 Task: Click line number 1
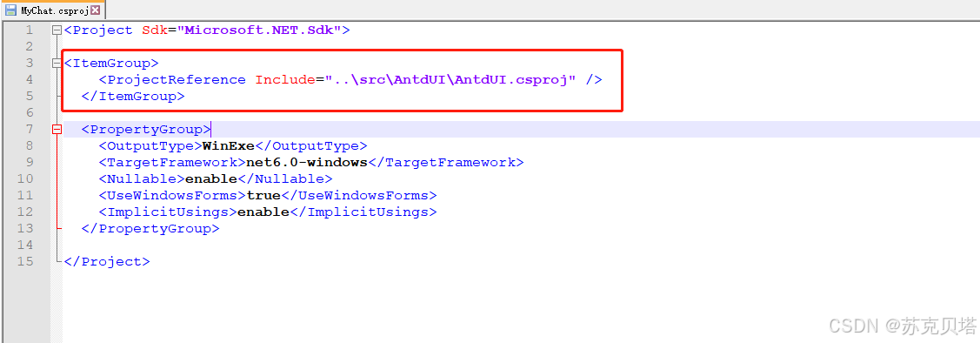click(x=29, y=30)
